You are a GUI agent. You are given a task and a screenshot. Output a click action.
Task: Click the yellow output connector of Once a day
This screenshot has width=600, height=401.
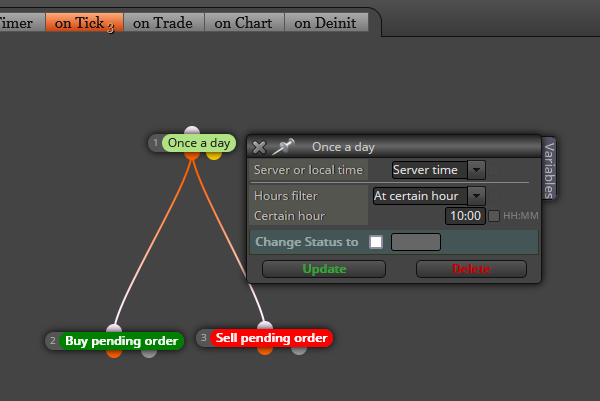[x=214, y=155]
